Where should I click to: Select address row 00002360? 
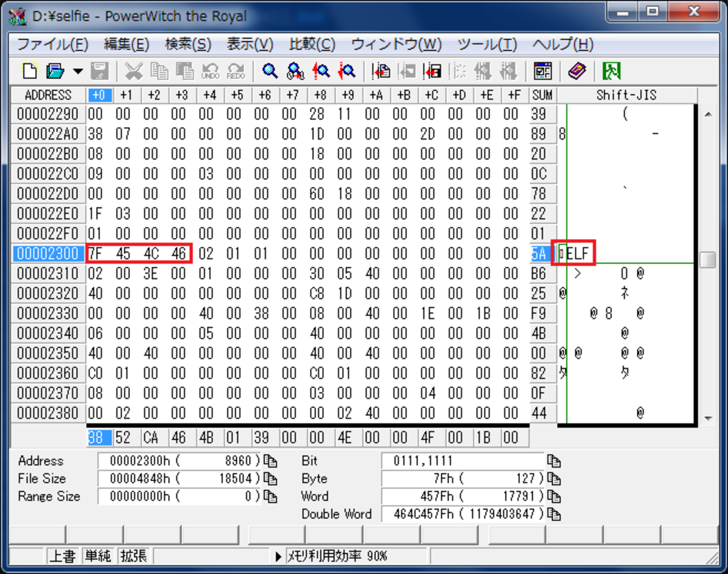pos(48,373)
